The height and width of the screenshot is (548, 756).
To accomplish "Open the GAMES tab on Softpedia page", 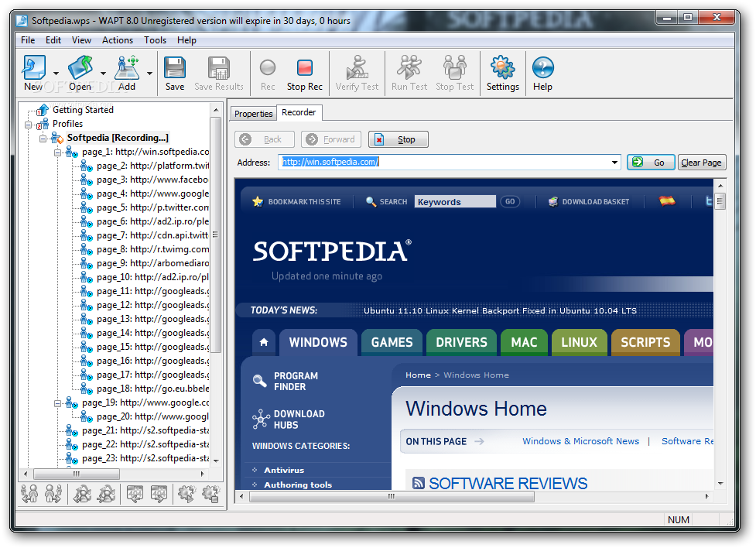I will point(392,342).
